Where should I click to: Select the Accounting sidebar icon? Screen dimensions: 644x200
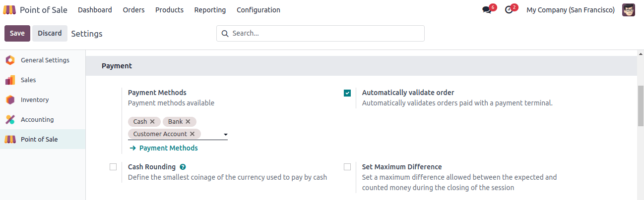click(10, 119)
